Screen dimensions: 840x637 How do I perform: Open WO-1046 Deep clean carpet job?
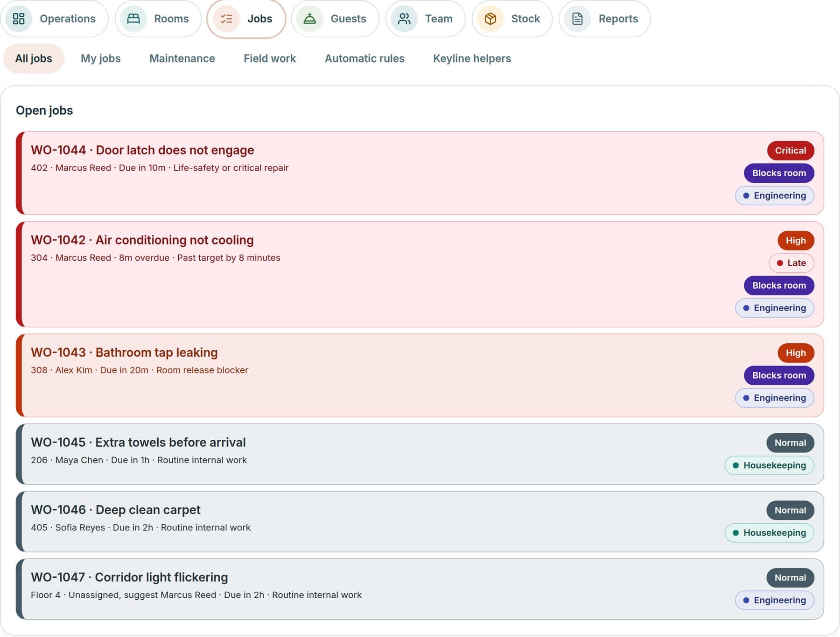pos(420,521)
